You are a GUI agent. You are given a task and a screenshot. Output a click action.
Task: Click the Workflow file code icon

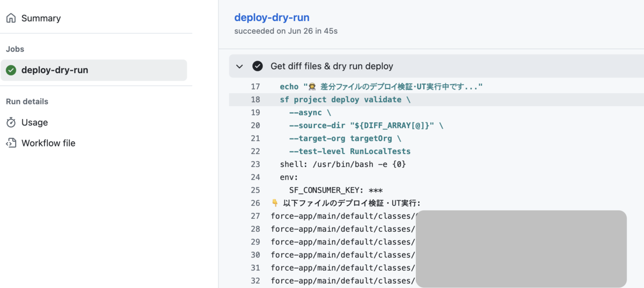click(x=11, y=143)
